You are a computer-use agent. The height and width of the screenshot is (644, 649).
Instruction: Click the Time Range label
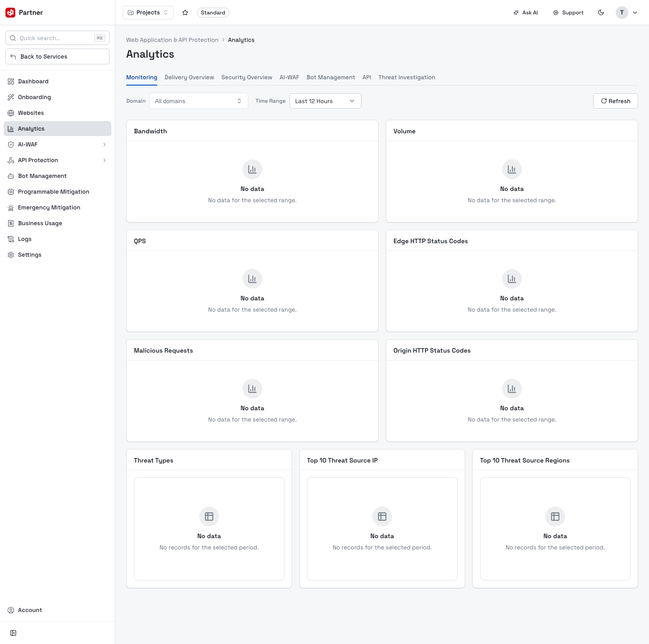coord(270,101)
